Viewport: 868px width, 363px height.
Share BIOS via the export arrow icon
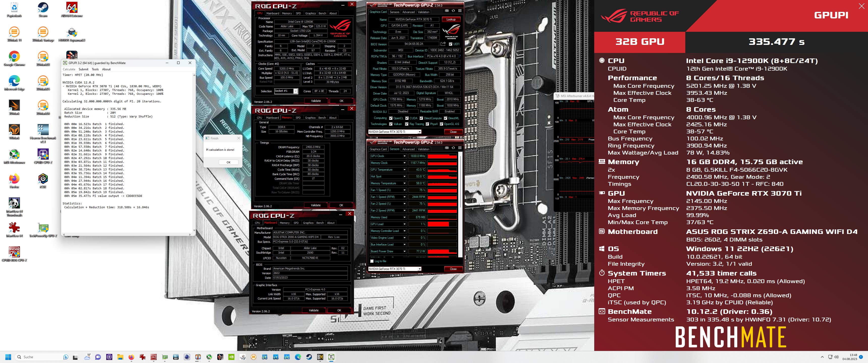click(443, 44)
